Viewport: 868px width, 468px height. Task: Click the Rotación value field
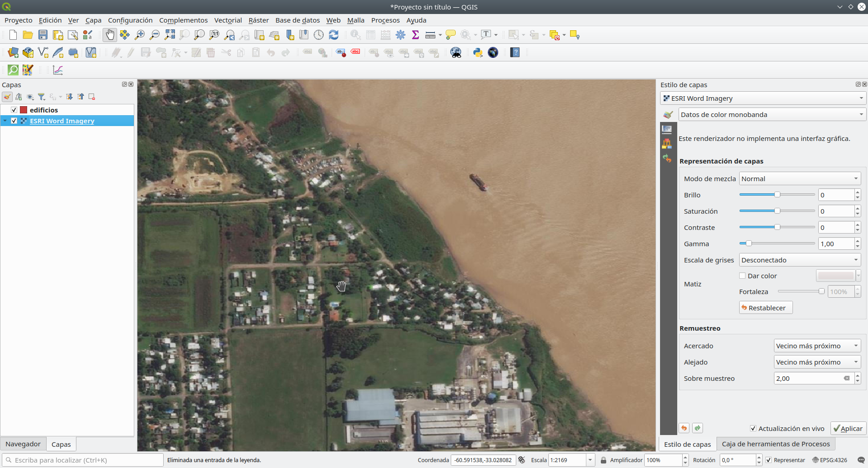click(x=737, y=460)
